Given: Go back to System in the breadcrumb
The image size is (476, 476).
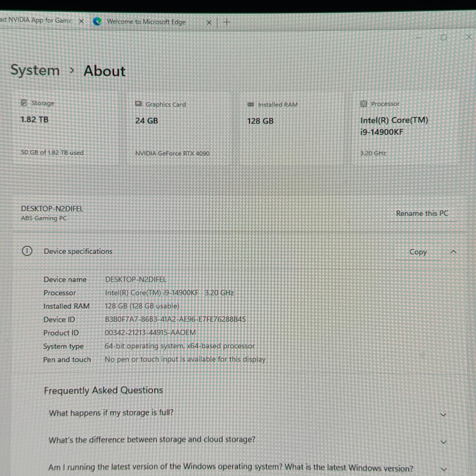Looking at the screenshot, I should tap(35, 70).
